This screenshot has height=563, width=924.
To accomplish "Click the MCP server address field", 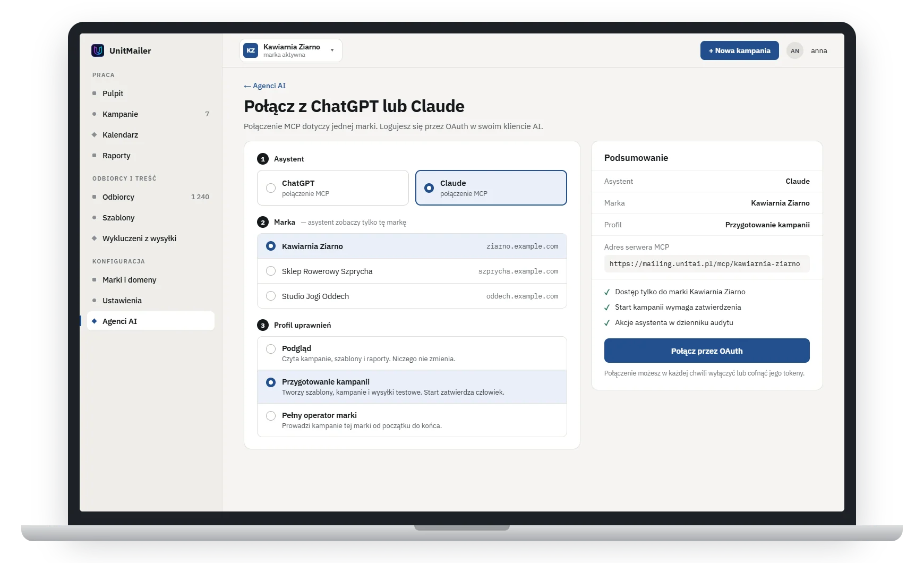I will coord(707,264).
